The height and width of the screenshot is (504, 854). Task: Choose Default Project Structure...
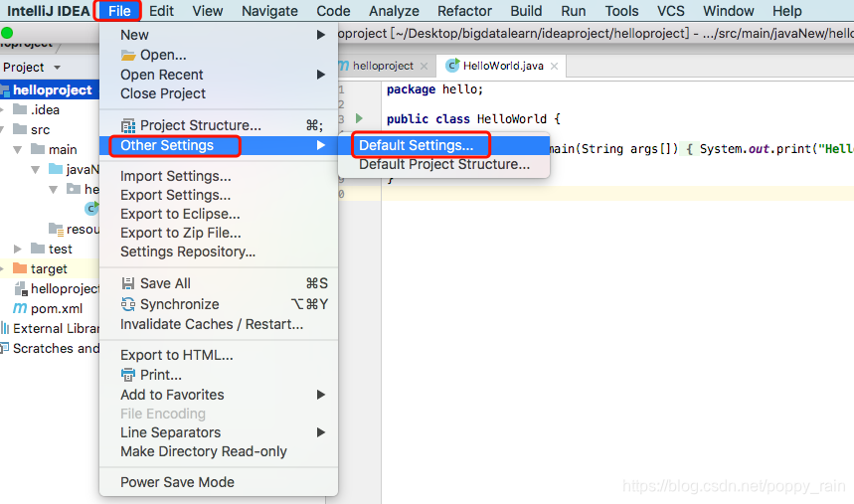(443, 164)
